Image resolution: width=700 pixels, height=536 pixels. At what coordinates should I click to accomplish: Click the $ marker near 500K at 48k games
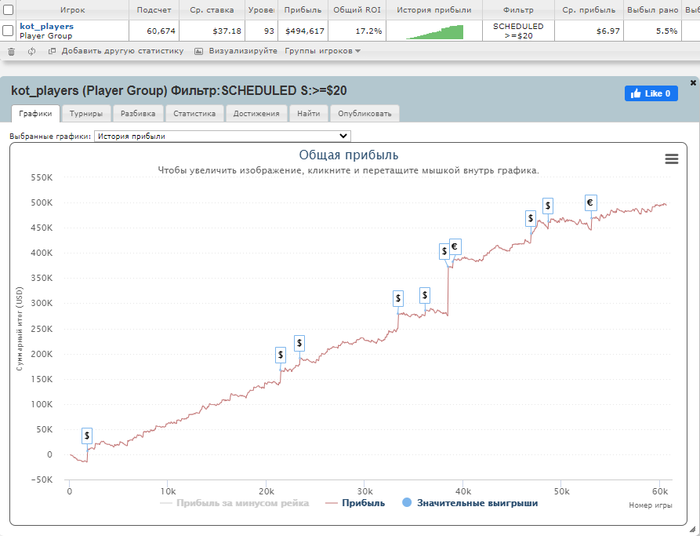[x=548, y=206]
